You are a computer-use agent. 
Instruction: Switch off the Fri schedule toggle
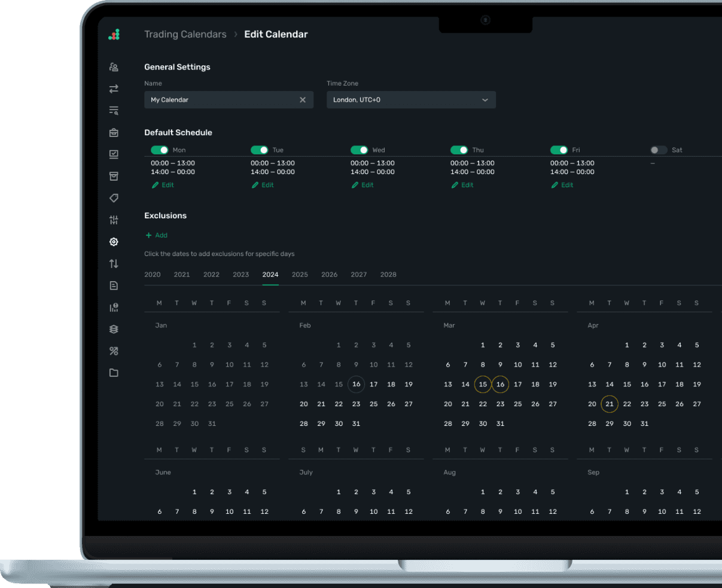(x=559, y=150)
